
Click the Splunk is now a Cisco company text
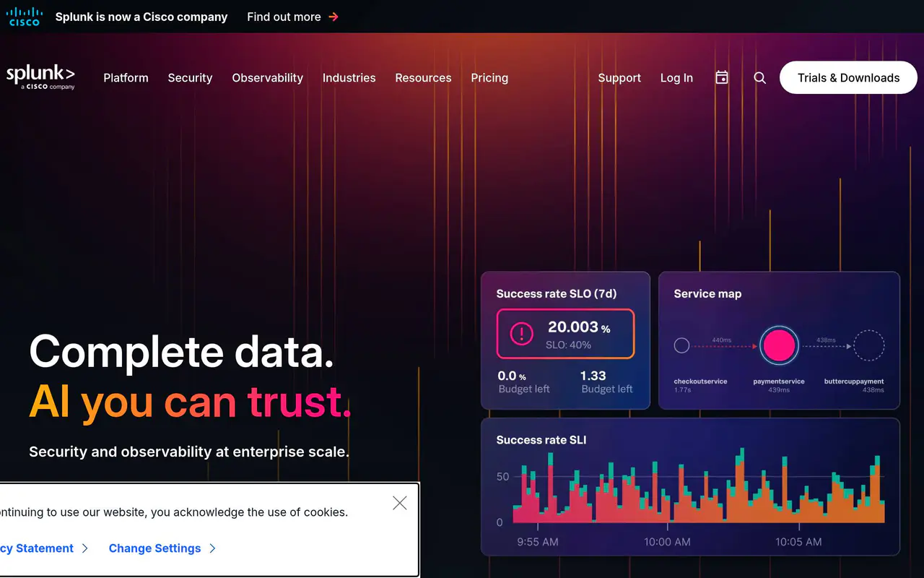click(141, 17)
